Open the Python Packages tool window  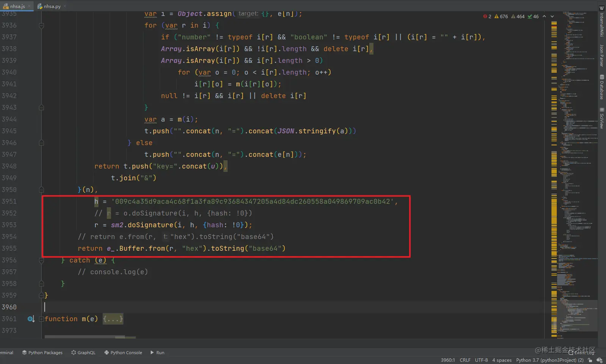tap(42, 353)
